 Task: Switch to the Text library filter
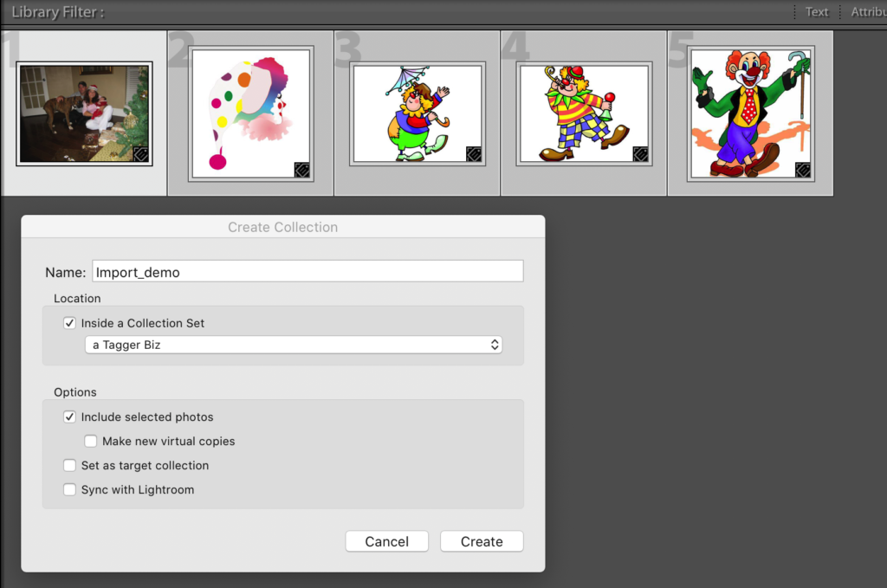(817, 12)
